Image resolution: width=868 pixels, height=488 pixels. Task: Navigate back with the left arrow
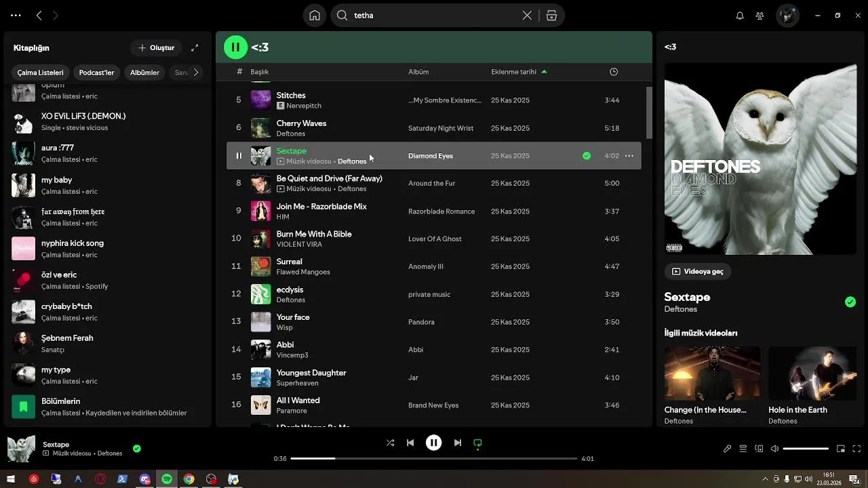39,15
